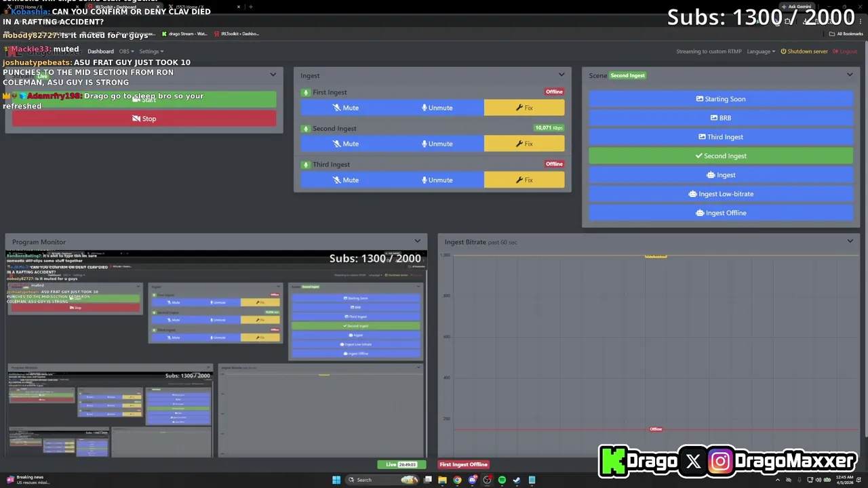Screen dimensions: 868x488
Task: Click the Offline marker on bitrate chart
Action: (656, 429)
